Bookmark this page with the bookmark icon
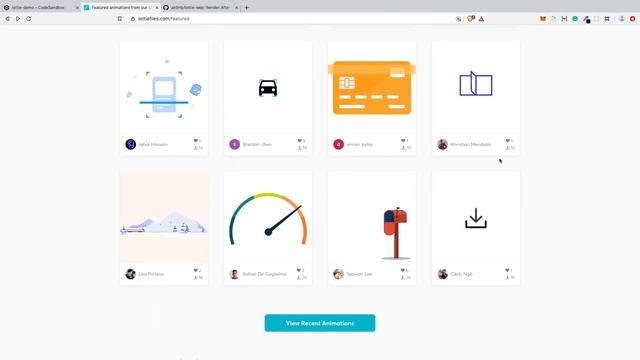Image resolution: width=640 pixels, height=360 pixels. 120,19
